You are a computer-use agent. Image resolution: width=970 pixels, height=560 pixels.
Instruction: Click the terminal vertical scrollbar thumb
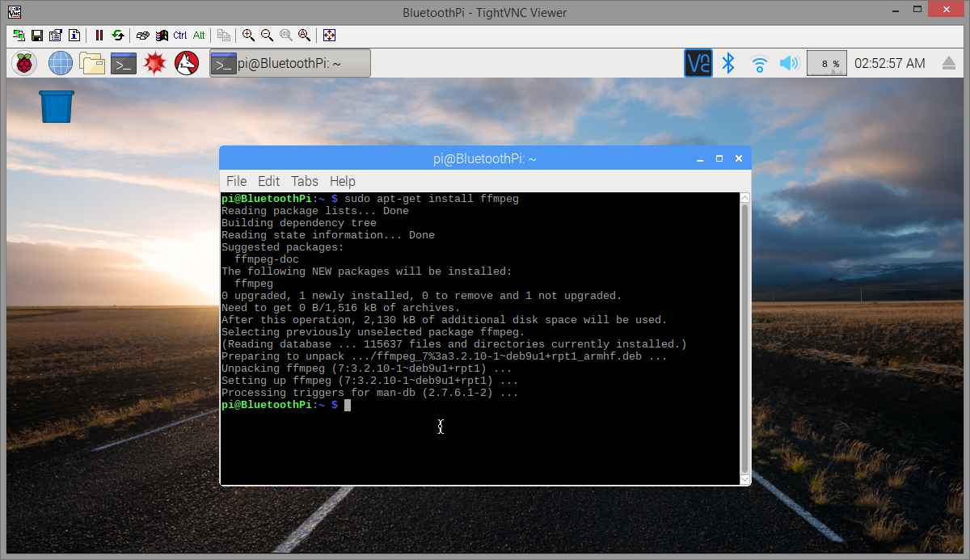(x=745, y=339)
